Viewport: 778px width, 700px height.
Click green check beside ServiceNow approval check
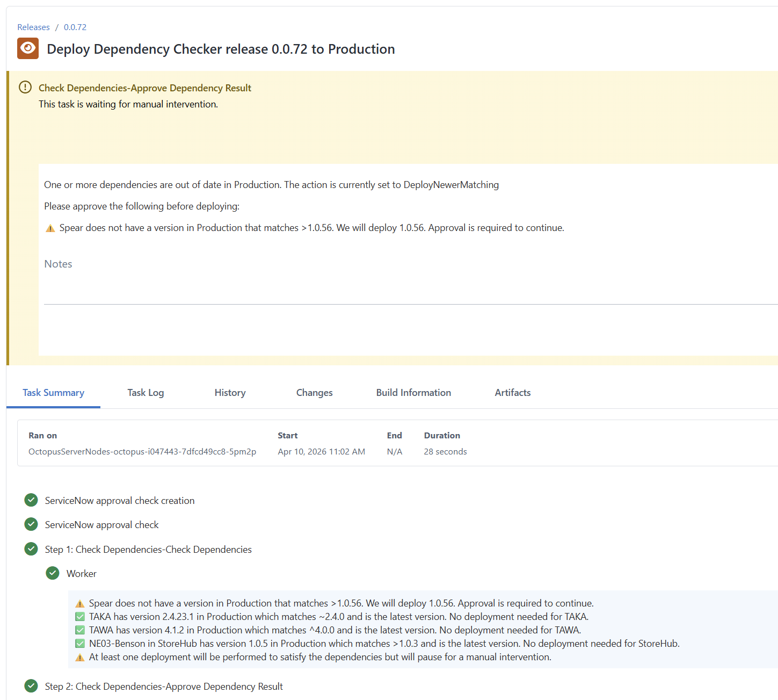pos(31,524)
